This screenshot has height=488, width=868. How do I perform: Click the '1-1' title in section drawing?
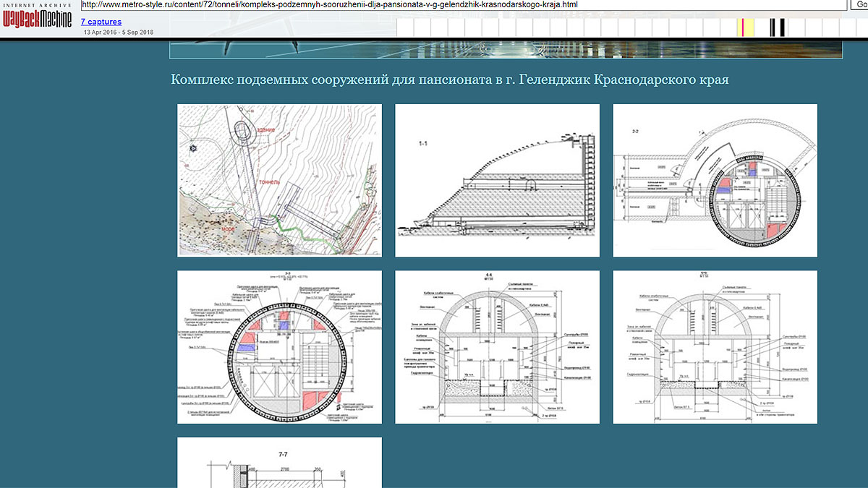(423, 145)
